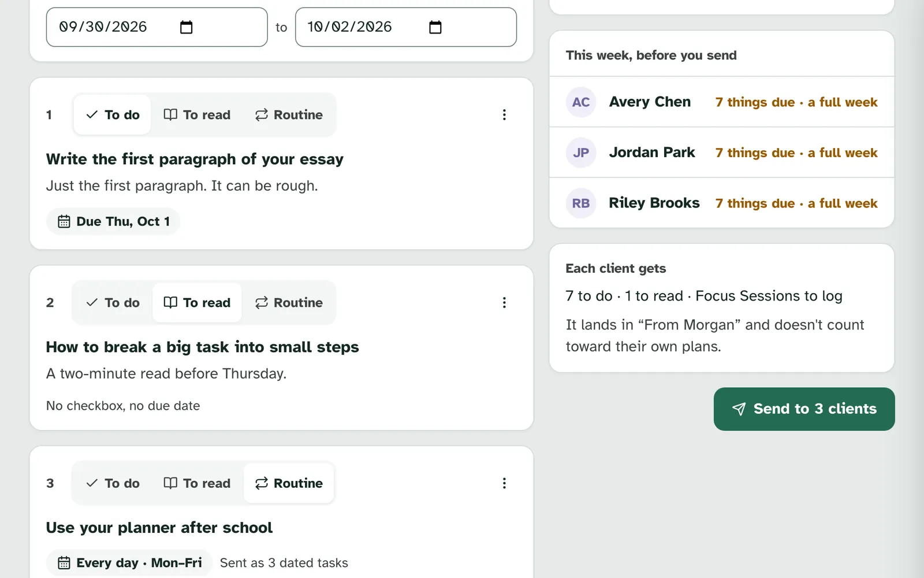Open the more options menu for item 2
This screenshot has width=924, height=578.
coord(504,303)
